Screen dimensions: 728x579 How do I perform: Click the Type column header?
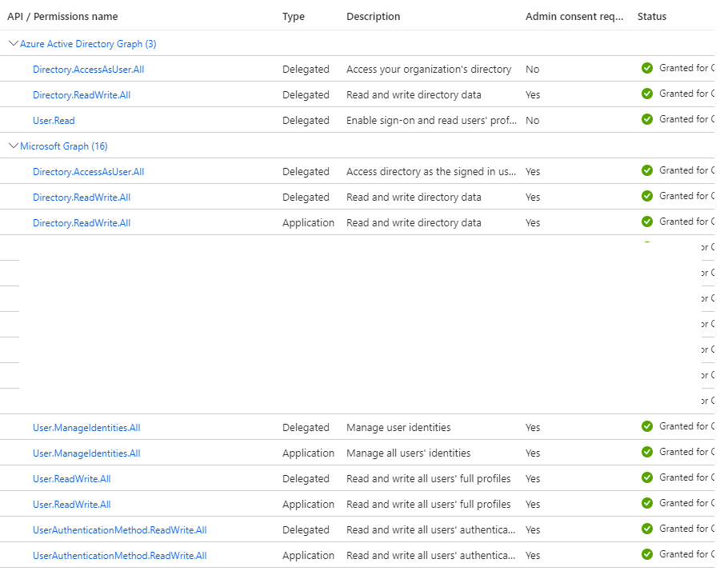294,16
